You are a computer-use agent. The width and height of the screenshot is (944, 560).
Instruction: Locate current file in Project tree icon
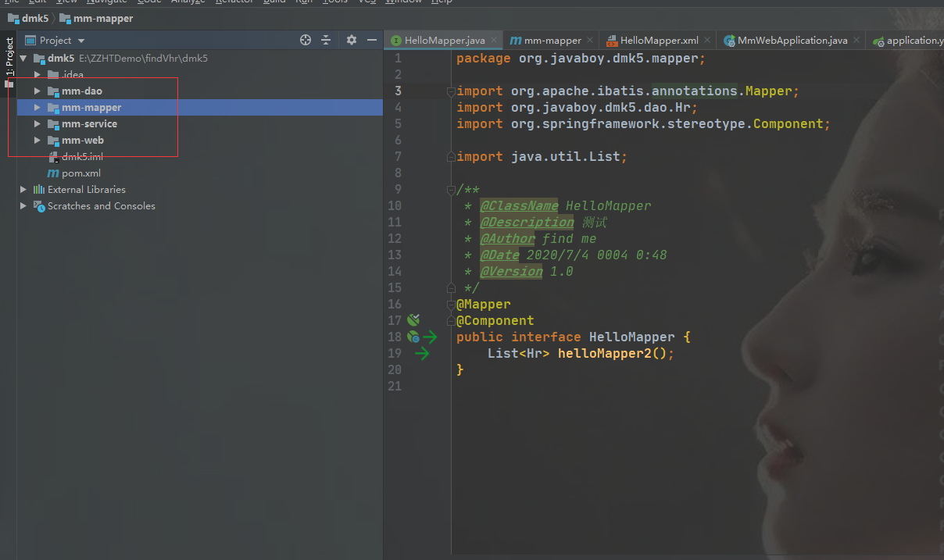(x=306, y=40)
